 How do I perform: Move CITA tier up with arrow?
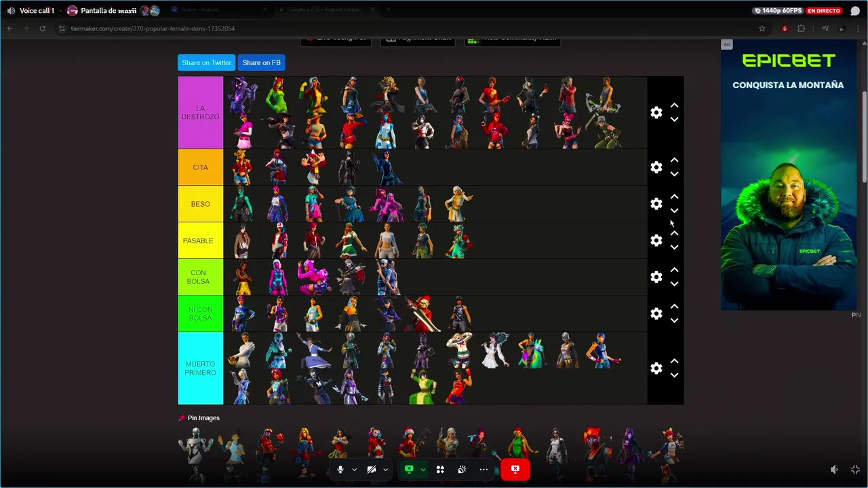coord(674,161)
